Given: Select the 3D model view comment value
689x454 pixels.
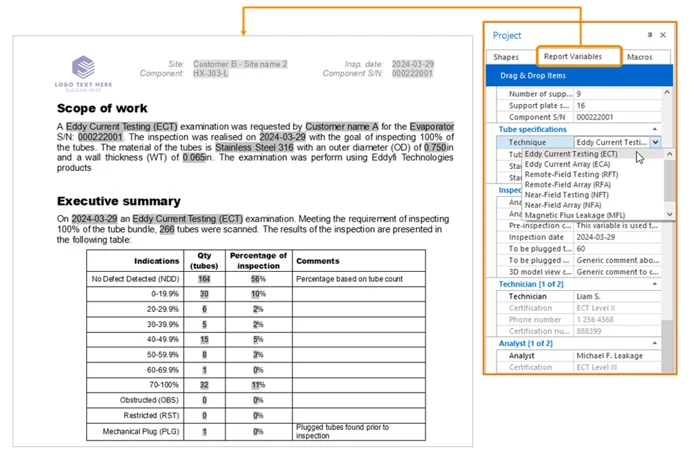Looking at the screenshot, I should (x=617, y=272).
